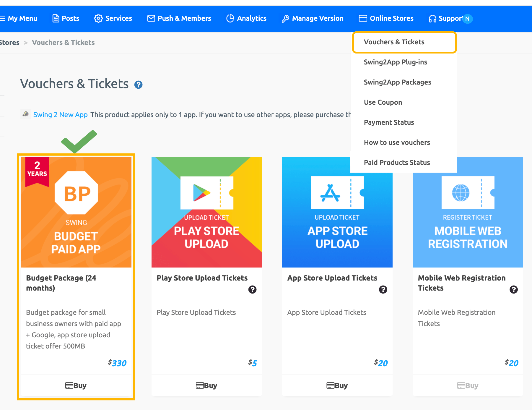Choose Use Coupon menu entry
The width and height of the screenshot is (532, 410).
click(x=383, y=102)
